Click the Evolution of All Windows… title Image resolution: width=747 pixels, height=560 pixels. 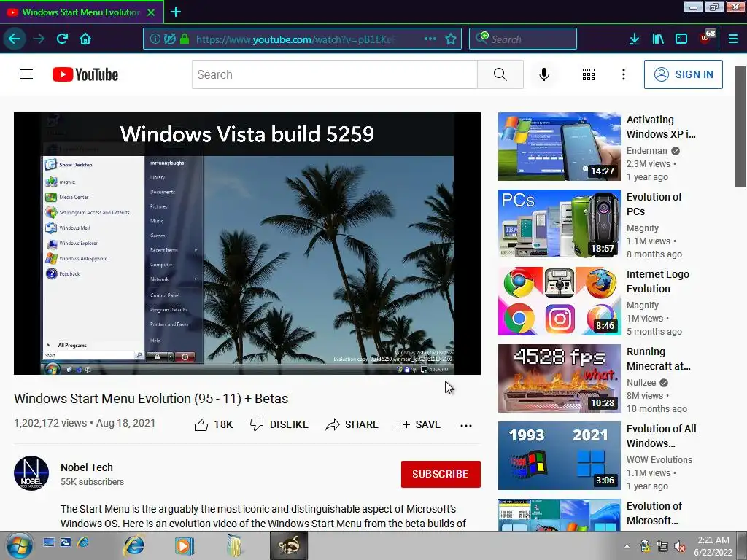661,436
